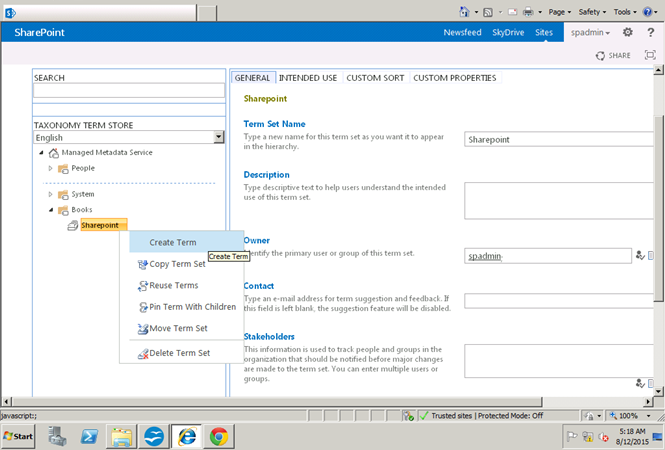Click the Action Center flag tray icon
This screenshot has height=450, width=665.
point(572,436)
